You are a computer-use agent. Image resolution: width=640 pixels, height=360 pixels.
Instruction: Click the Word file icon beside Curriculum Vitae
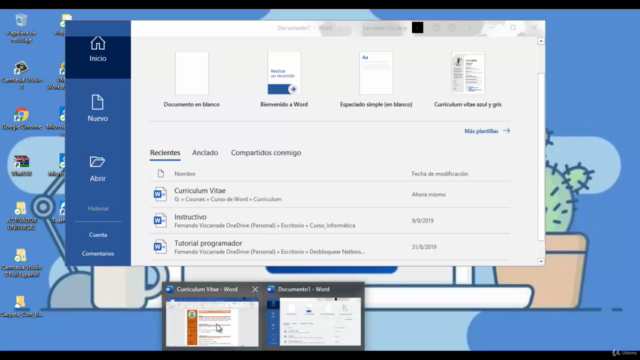coord(160,194)
